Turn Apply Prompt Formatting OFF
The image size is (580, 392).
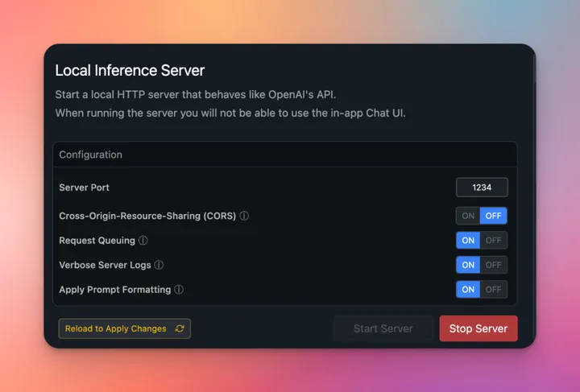click(x=494, y=290)
